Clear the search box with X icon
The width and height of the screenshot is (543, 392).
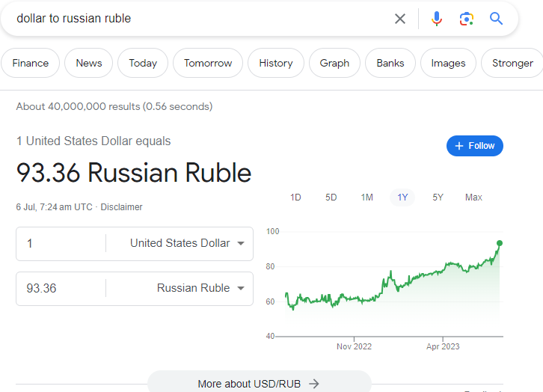coord(400,19)
